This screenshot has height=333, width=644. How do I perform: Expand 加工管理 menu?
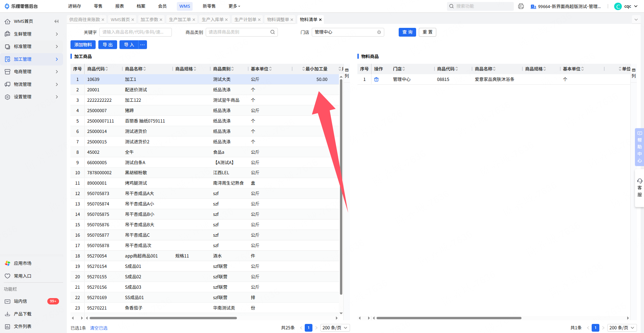pyautogui.click(x=32, y=59)
